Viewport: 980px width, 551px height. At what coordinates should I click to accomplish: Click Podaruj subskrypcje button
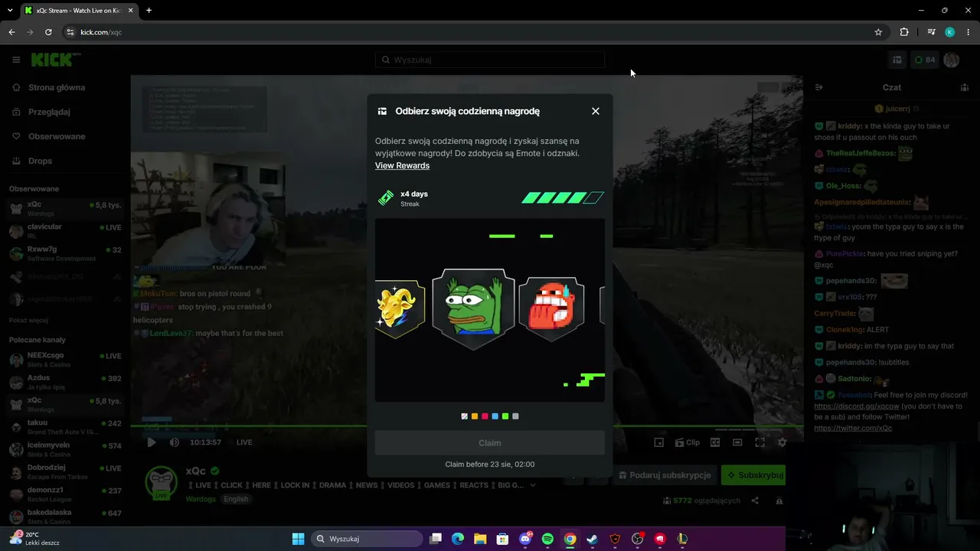pyautogui.click(x=664, y=475)
